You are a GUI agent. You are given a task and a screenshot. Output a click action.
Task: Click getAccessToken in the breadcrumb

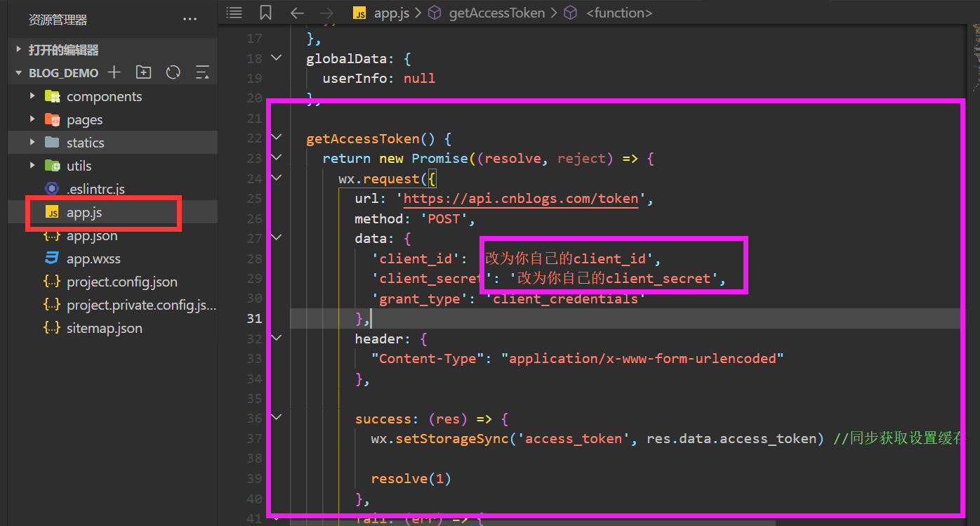tap(497, 13)
